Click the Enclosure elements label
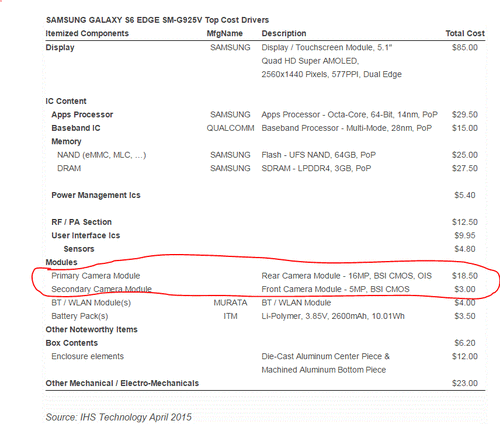 (x=87, y=356)
